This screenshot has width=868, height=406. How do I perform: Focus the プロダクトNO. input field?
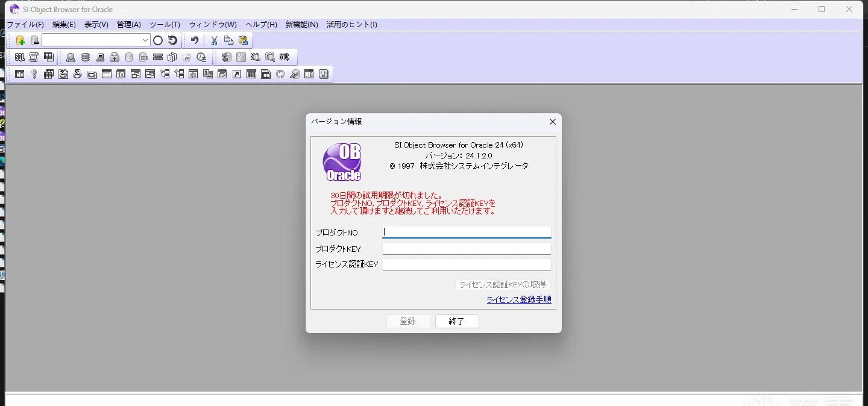point(467,232)
